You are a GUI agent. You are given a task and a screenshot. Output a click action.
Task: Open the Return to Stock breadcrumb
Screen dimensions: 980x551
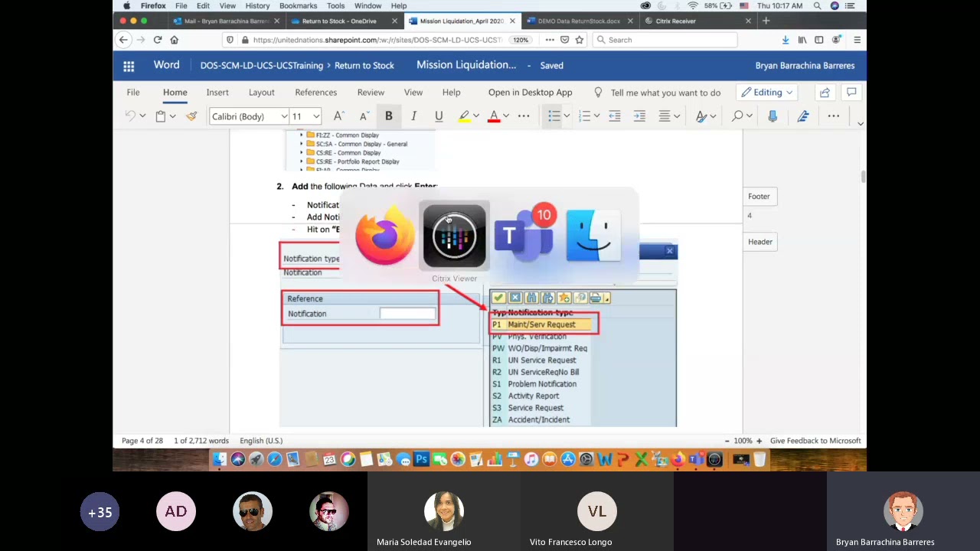(x=364, y=66)
